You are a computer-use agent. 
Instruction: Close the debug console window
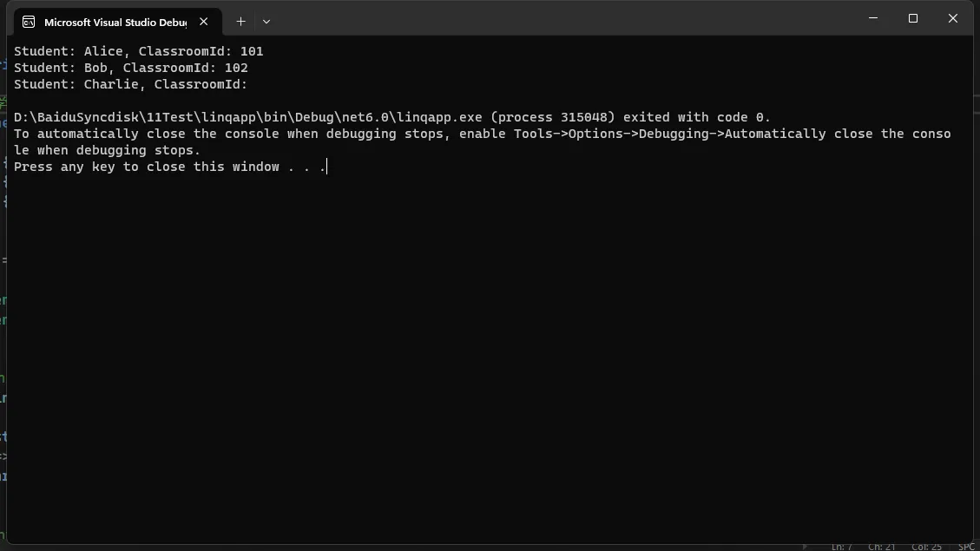point(953,18)
